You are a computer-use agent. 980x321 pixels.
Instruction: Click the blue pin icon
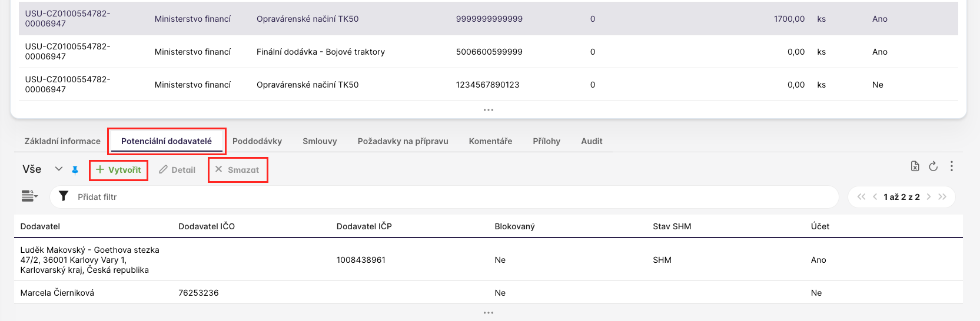[75, 170]
